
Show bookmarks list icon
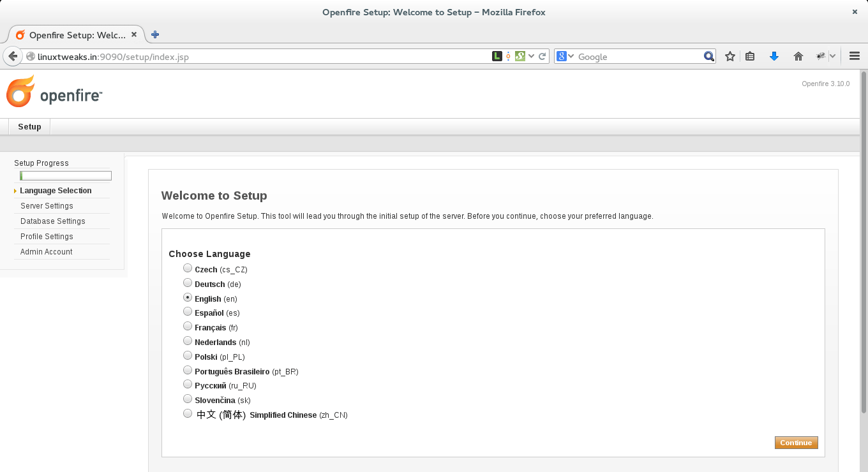point(750,56)
